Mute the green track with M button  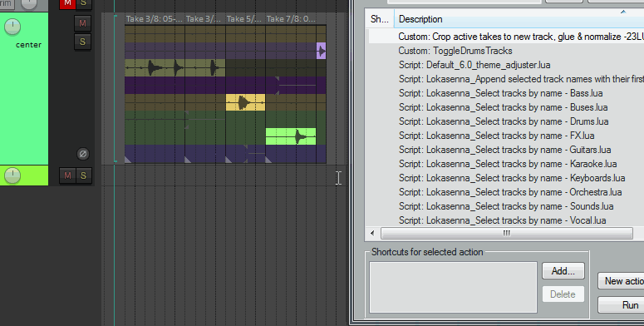[x=82, y=23]
